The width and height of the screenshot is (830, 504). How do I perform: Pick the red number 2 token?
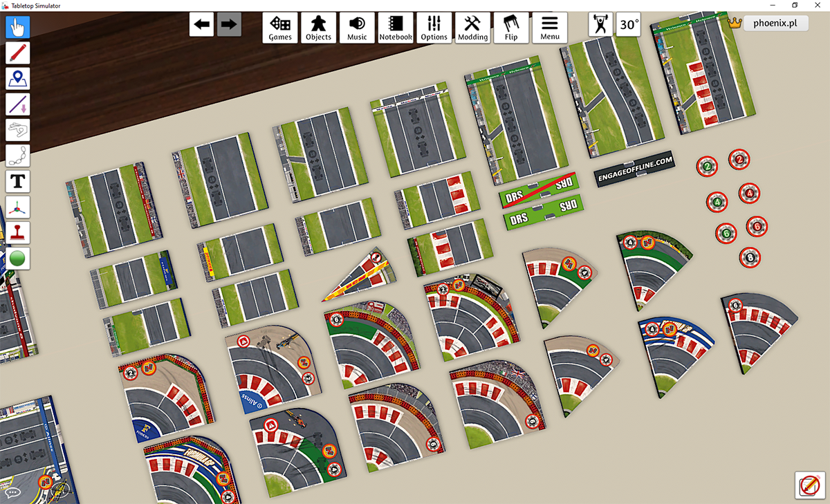739,160
